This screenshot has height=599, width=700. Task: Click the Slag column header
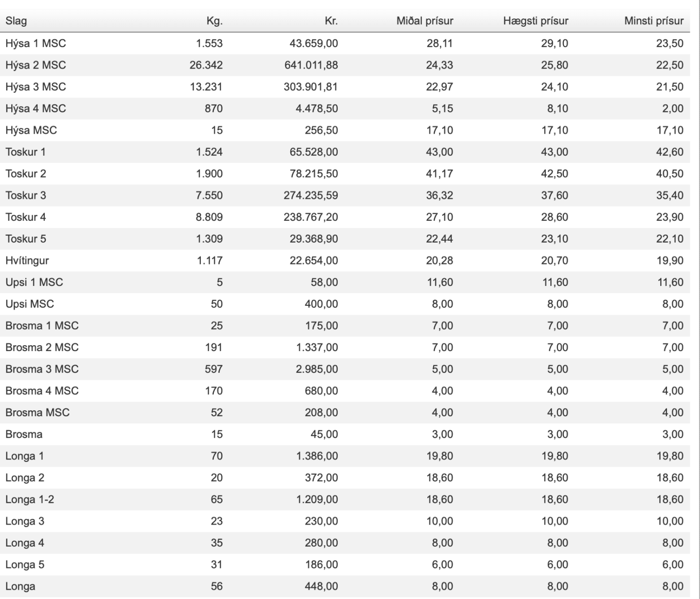16,21
